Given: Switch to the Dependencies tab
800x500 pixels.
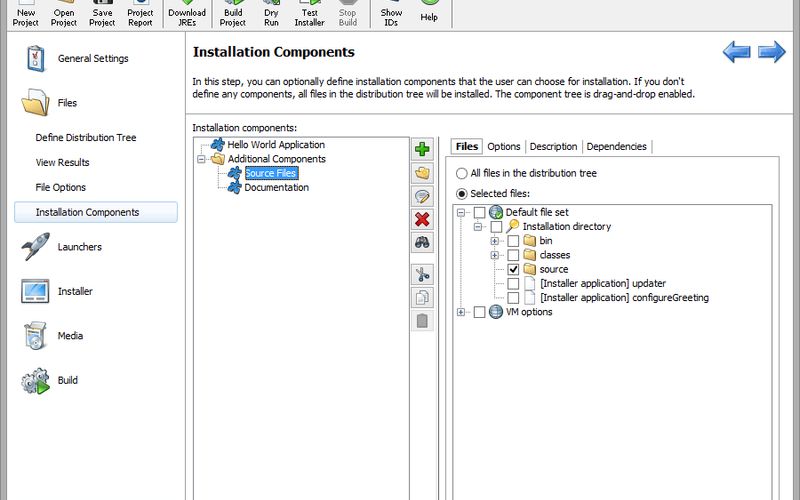Looking at the screenshot, I should tap(617, 146).
